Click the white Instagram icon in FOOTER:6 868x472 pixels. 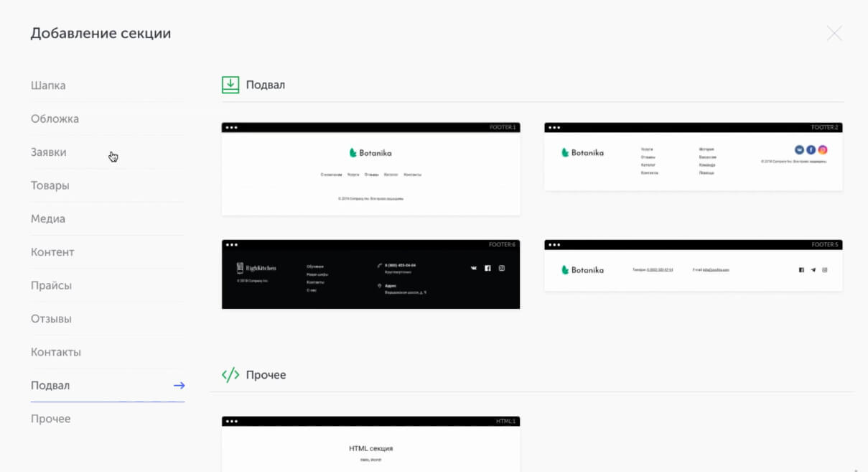click(x=502, y=268)
